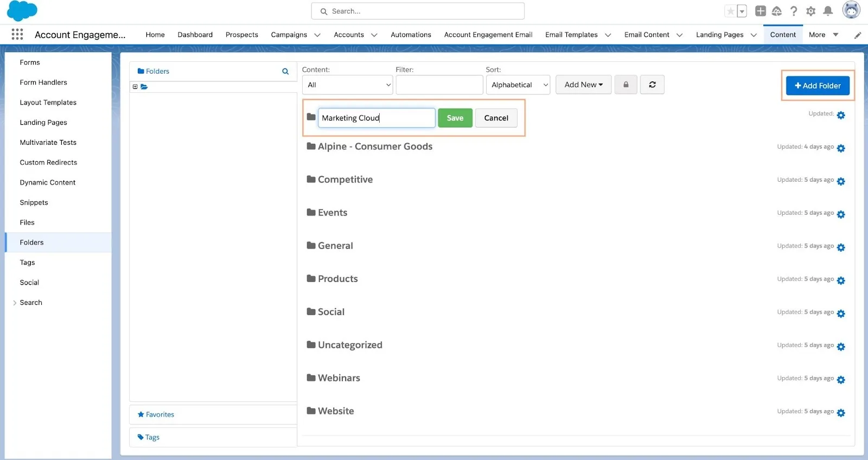Open gear menu for Webinars folder
This screenshot has height=460, width=868.
coord(841,380)
